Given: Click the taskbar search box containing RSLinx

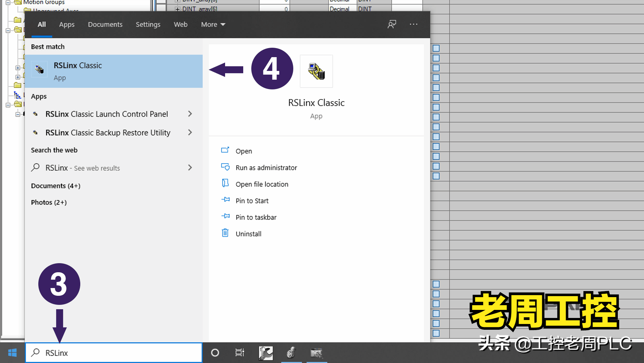Looking at the screenshot, I should pyautogui.click(x=114, y=353).
